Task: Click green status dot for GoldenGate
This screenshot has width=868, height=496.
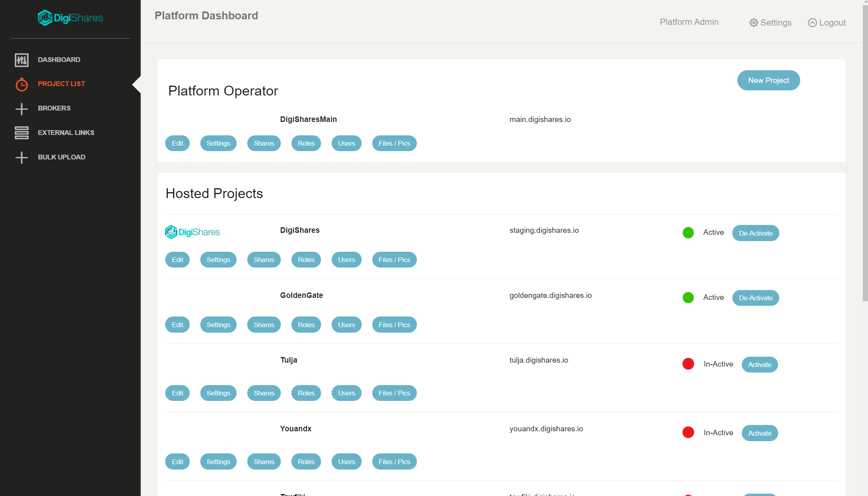Action: click(x=688, y=298)
